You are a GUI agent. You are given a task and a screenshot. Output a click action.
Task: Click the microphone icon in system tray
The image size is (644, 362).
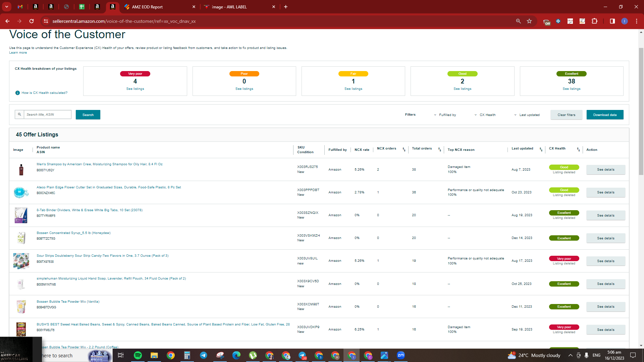click(x=586, y=355)
